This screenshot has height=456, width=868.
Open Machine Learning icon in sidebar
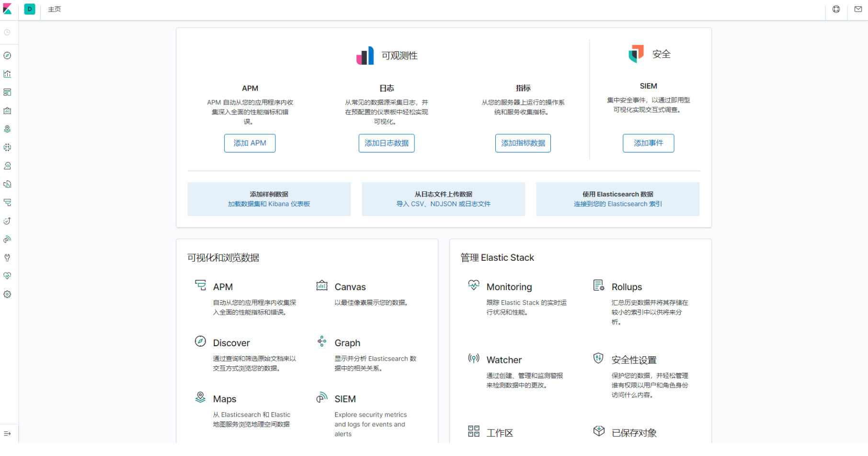coord(7,147)
